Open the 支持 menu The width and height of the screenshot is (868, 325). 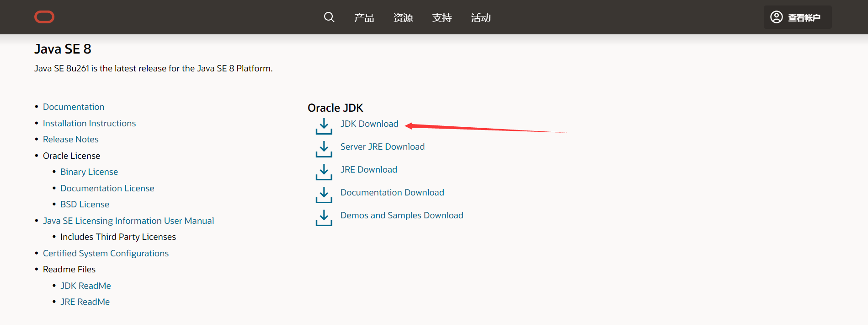coord(442,17)
